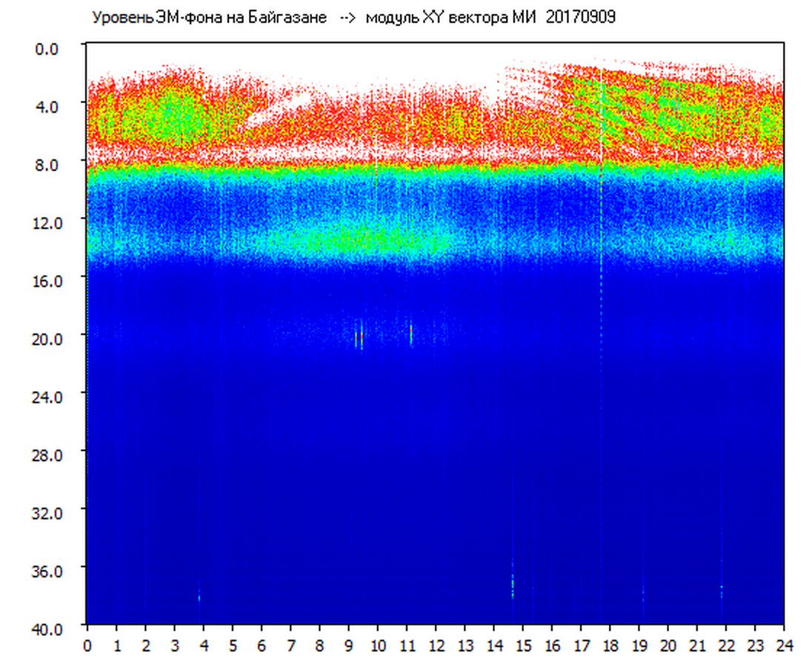
Task: Click the red-yellow streaks near hour 9.3 at level 20
Action: pyautogui.click(x=359, y=337)
